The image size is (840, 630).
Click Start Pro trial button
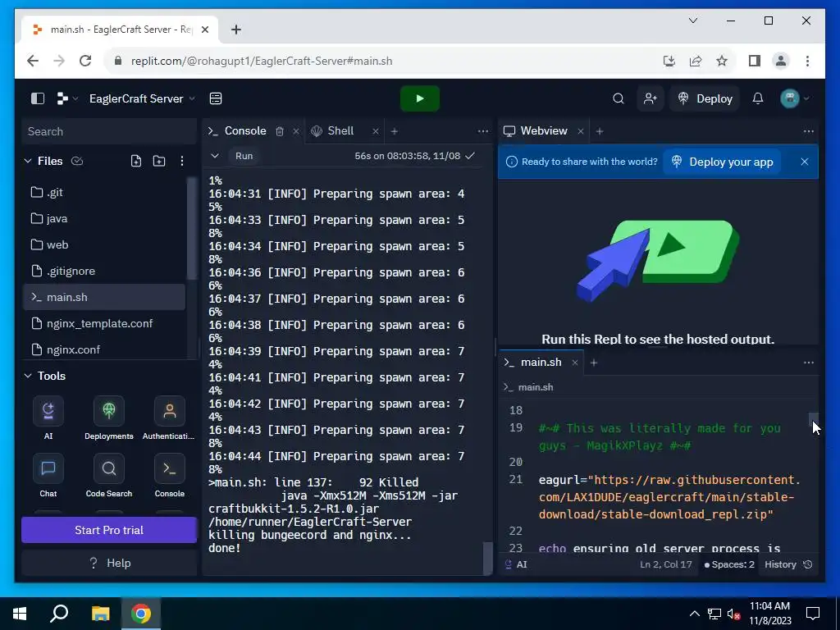pyautogui.click(x=109, y=530)
